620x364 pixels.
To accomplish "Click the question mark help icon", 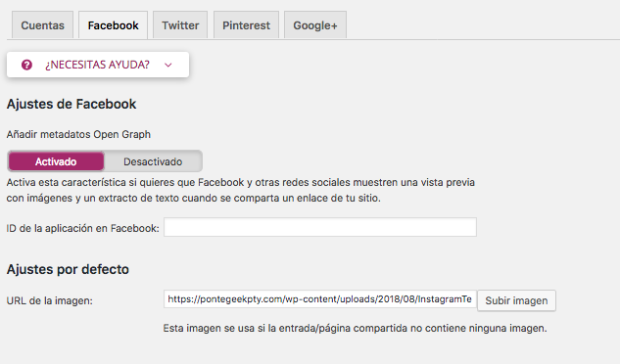I will [x=26, y=65].
